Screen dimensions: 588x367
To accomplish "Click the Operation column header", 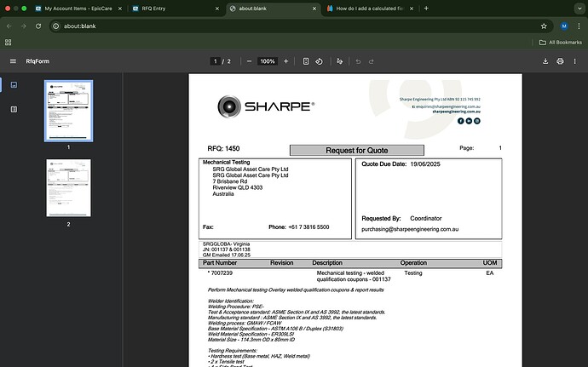I will tap(413, 263).
